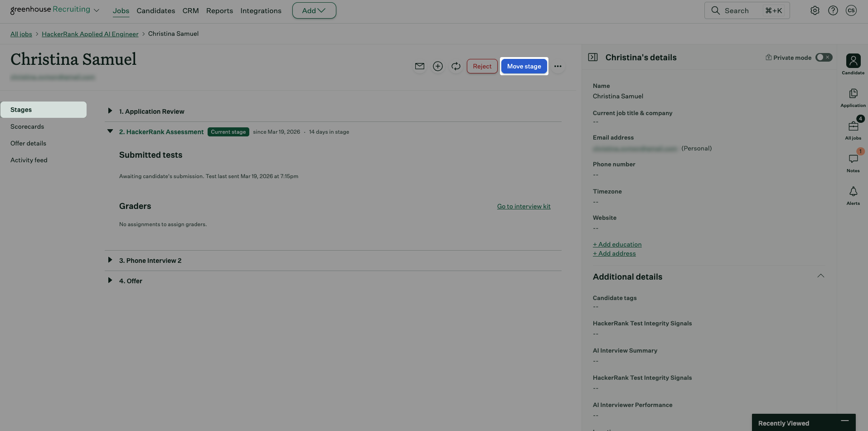Open the CRM tab

tap(191, 10)
